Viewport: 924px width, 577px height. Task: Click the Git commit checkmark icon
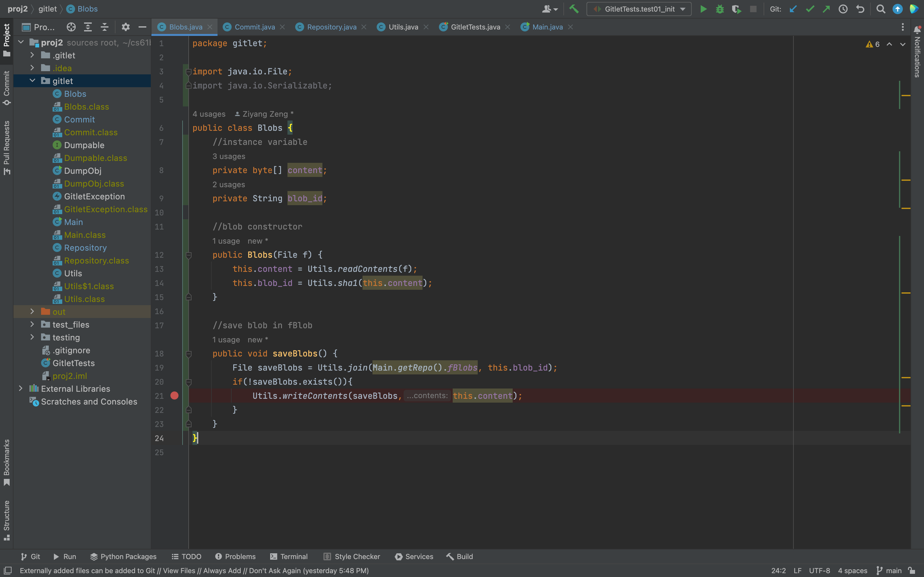click(810, 9)
